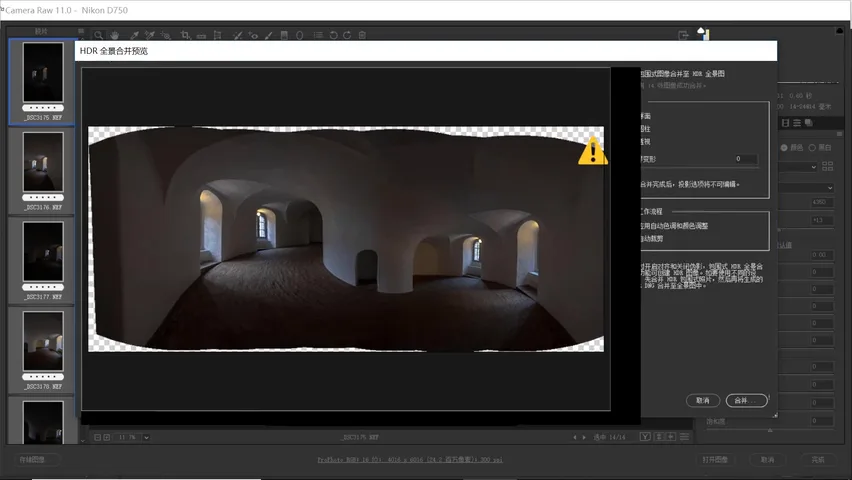Rotate image counterclockwise

tap(333, 35)
